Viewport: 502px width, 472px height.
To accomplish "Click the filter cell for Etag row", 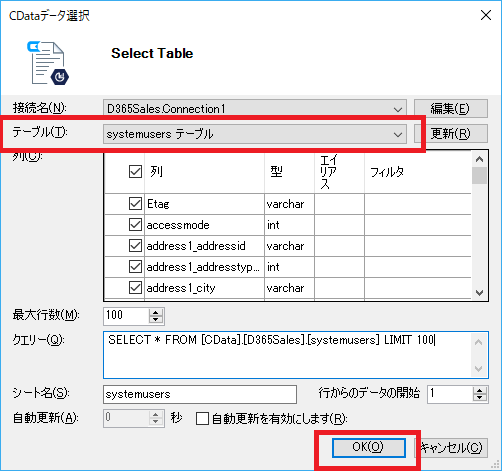I will tap(418, 204).
